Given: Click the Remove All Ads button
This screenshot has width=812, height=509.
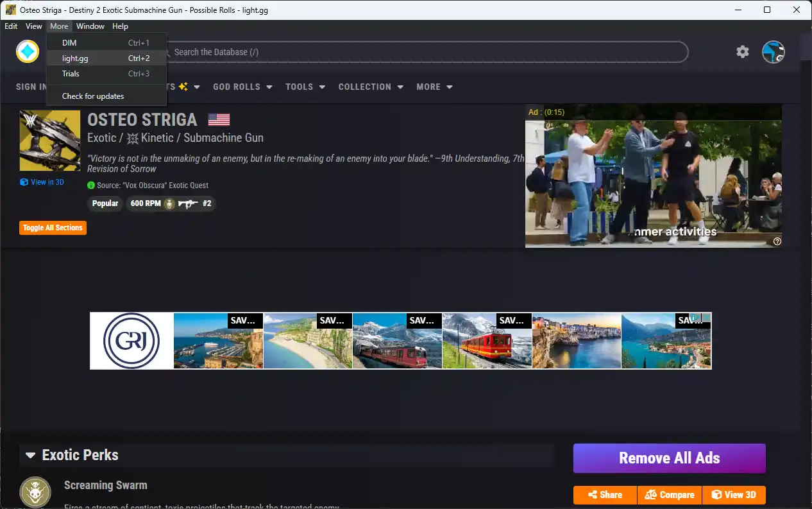Looking at the screenshot, I should point(670,458).
